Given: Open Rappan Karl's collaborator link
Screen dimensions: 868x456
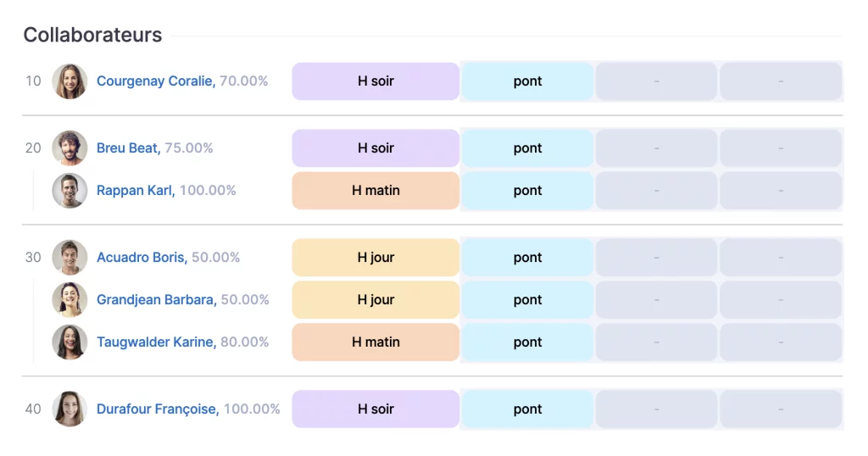Looking at the screenshot, I should tap(135, 191).
